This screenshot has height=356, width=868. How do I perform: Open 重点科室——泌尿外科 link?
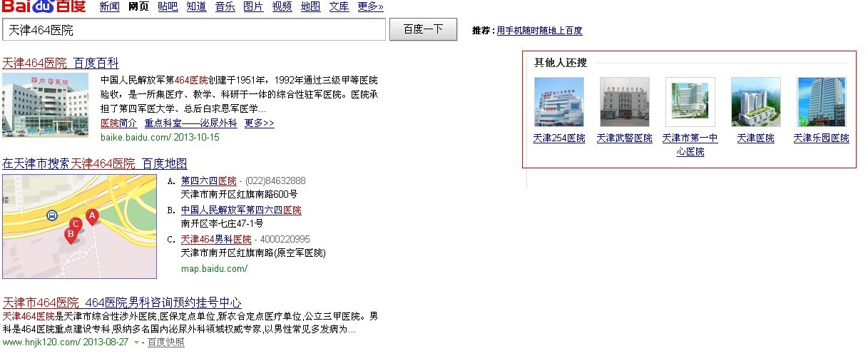[x=190, y=123]
